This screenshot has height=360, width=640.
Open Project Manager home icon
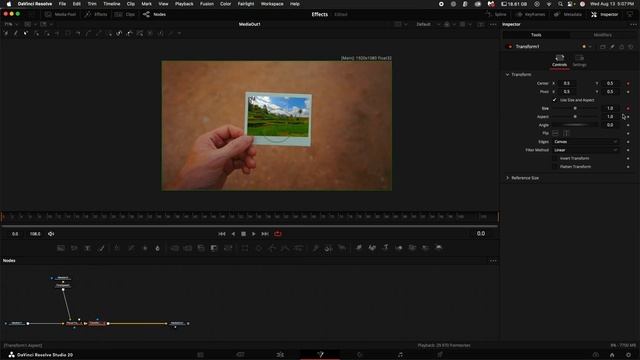[612, 355]
